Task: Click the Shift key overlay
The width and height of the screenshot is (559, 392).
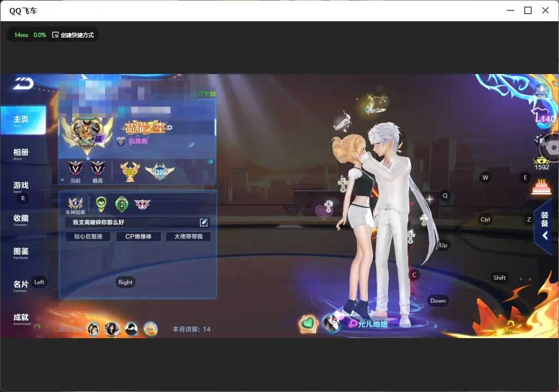Action: 500,278
